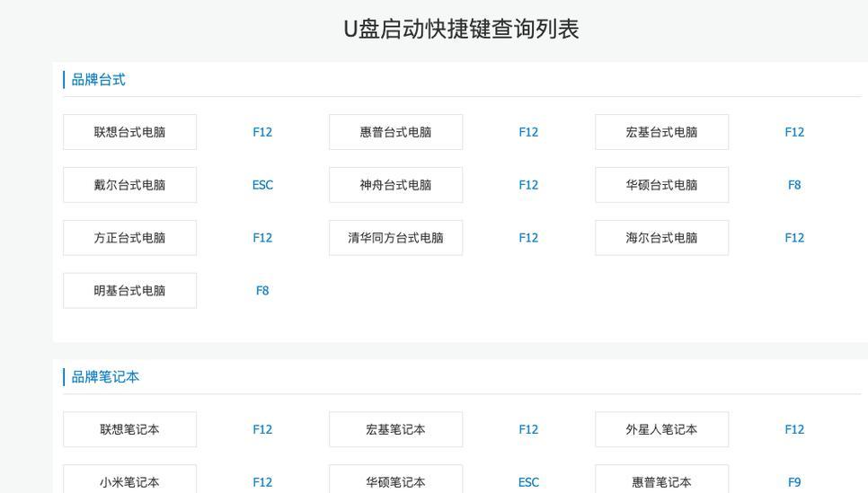Select the 华硕台式电脑 box
This screenshot has width=868, height=493.
661,185
